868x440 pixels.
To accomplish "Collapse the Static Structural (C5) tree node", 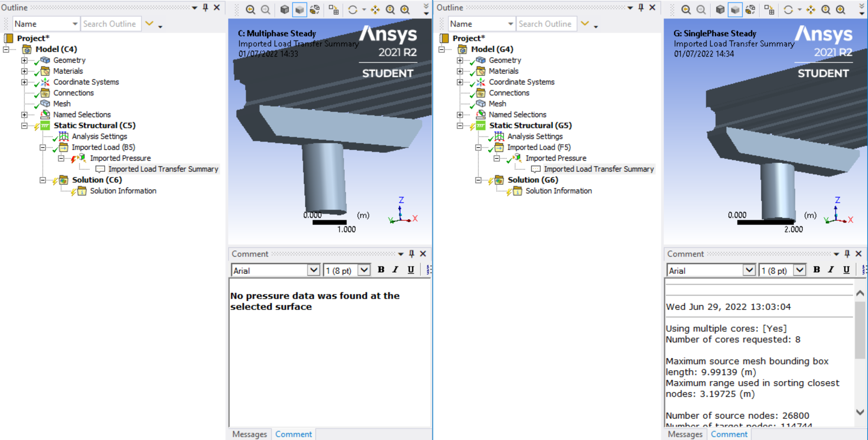I will click(x=25, y=126).
